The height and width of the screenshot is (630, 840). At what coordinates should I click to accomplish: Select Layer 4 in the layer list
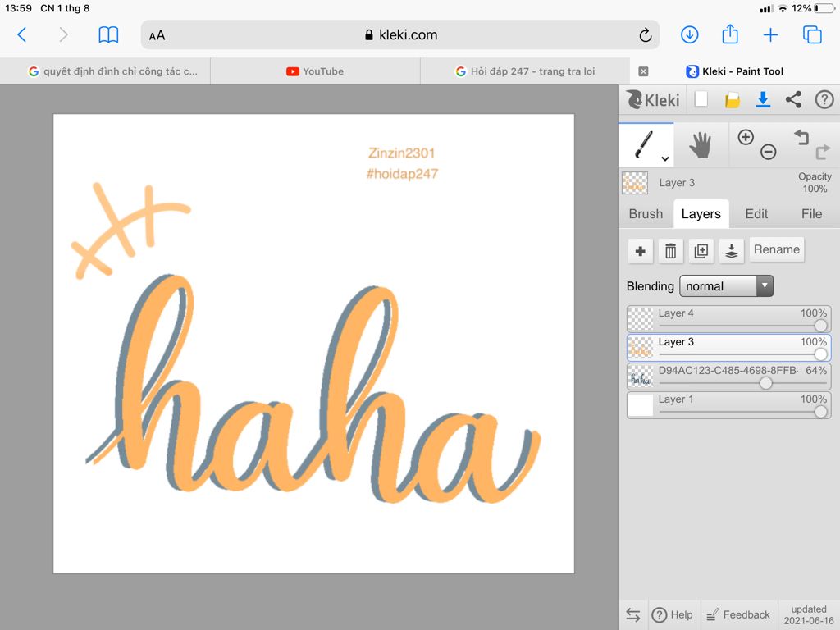[x=728, y=319]
